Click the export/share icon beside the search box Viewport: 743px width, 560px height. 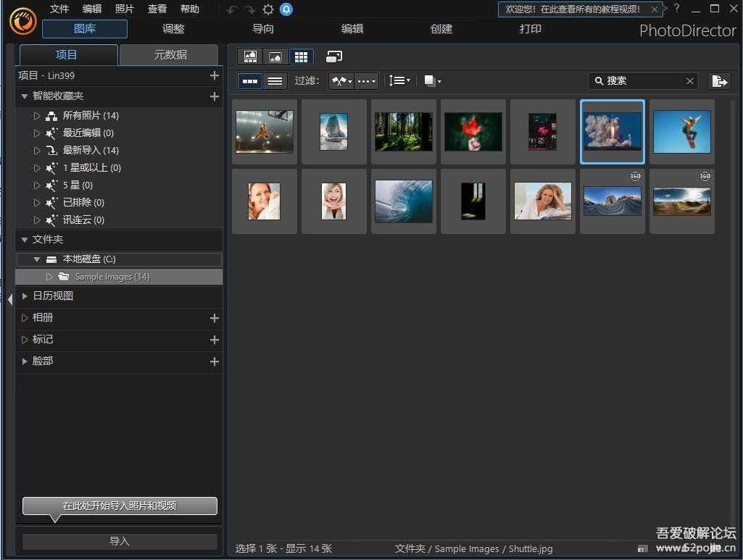click(x=719, y=81)
